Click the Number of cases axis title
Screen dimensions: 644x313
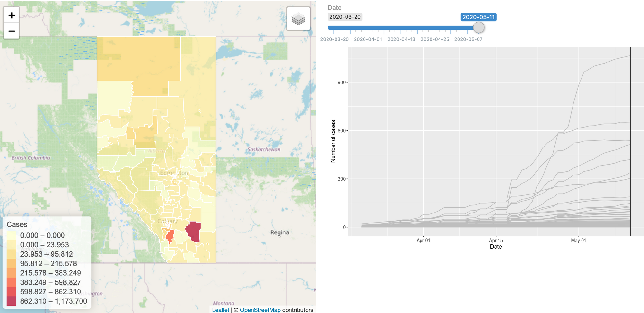(x=333, y=141)
